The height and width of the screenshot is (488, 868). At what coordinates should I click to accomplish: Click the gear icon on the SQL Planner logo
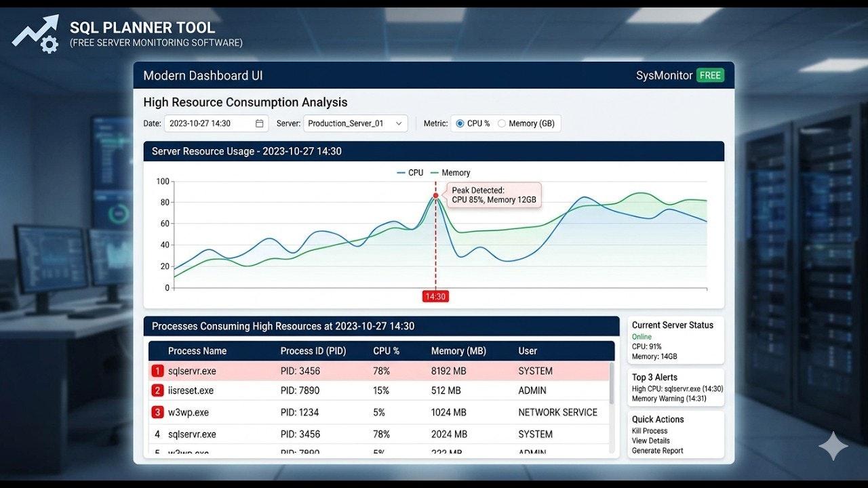[47, 43]
